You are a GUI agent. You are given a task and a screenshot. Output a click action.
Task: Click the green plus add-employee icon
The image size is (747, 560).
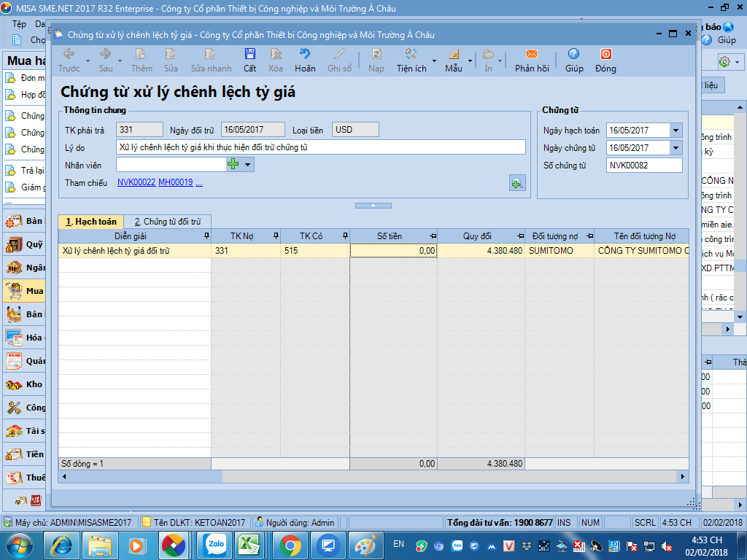233,164
